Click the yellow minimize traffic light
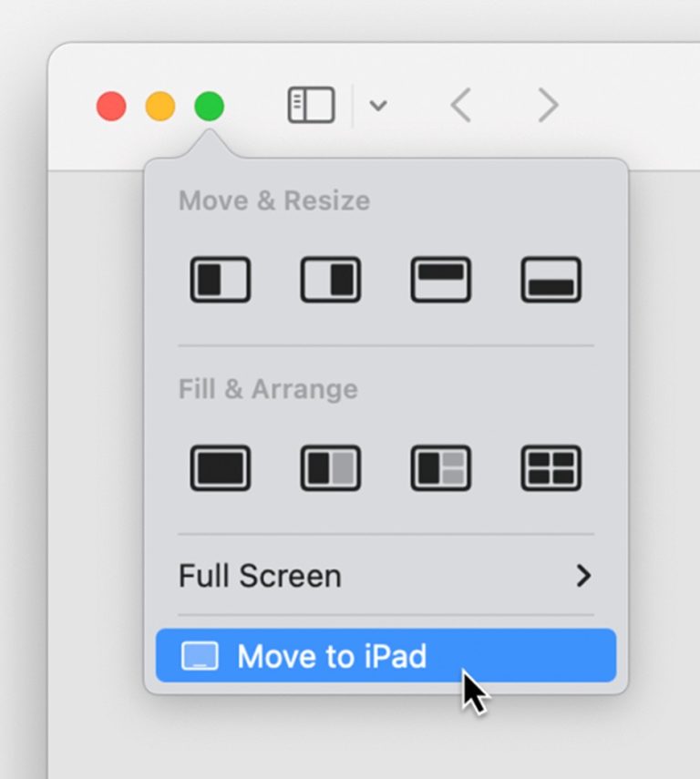 [x=160, y=105]
